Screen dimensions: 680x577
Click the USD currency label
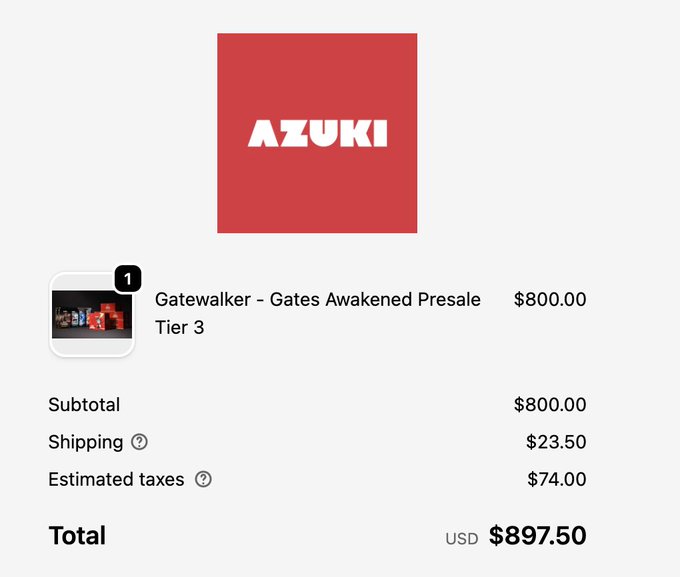pos(461,539)
